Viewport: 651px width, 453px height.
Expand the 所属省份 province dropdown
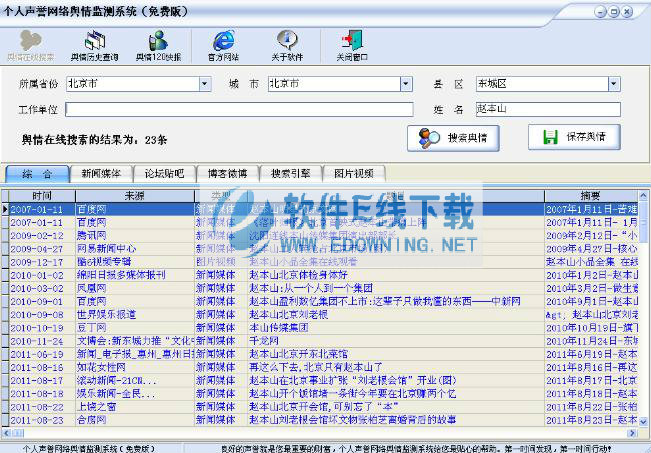tap(204, 84)
